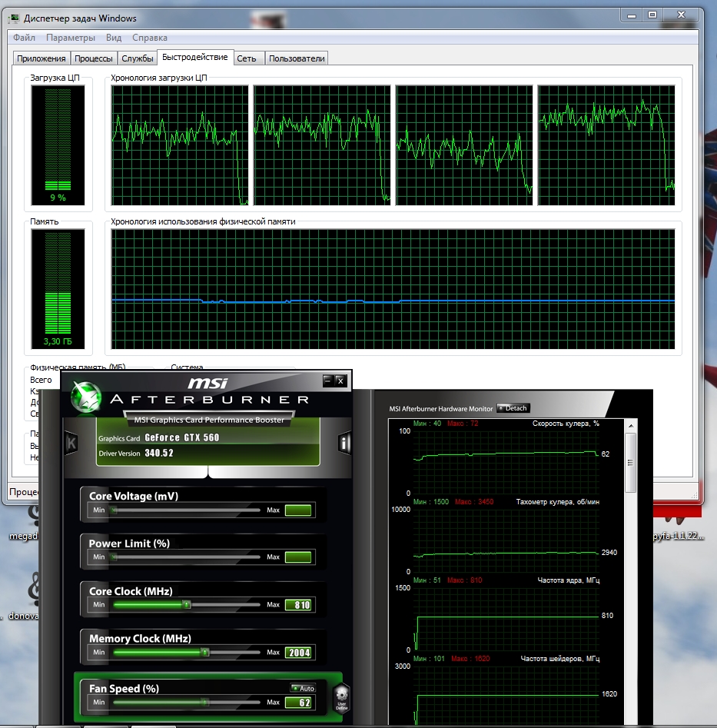Switch to the Процессы tab
Viewport: 717px width, 728px height.
coord(93,58)
